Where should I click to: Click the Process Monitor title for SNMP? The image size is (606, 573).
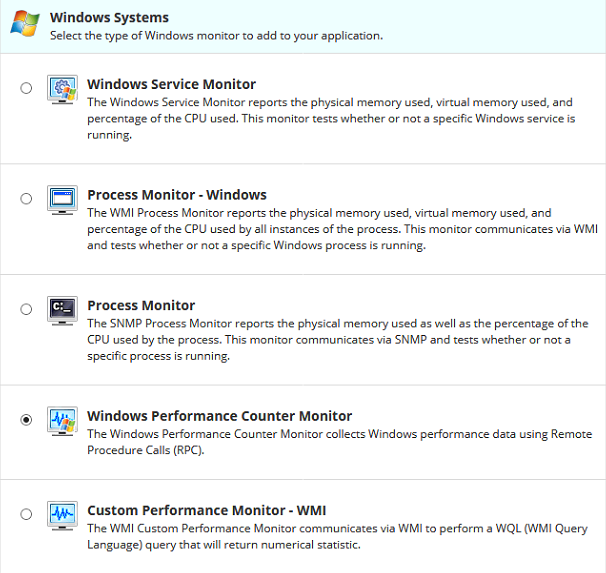[141, 305]
